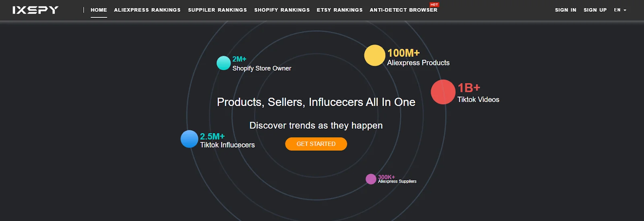Click the 300K+ figure

(x=386, y=177)
